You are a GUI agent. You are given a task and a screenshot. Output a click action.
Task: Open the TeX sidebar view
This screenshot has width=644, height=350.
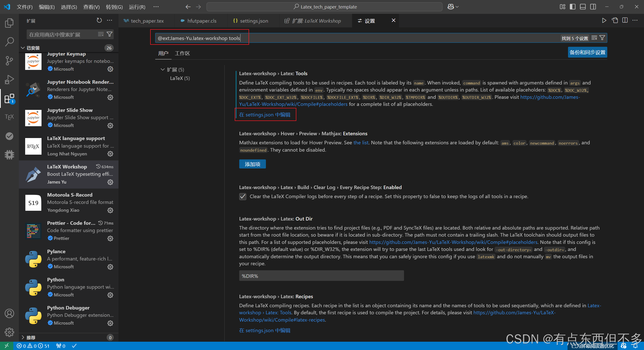pos(9,117)
